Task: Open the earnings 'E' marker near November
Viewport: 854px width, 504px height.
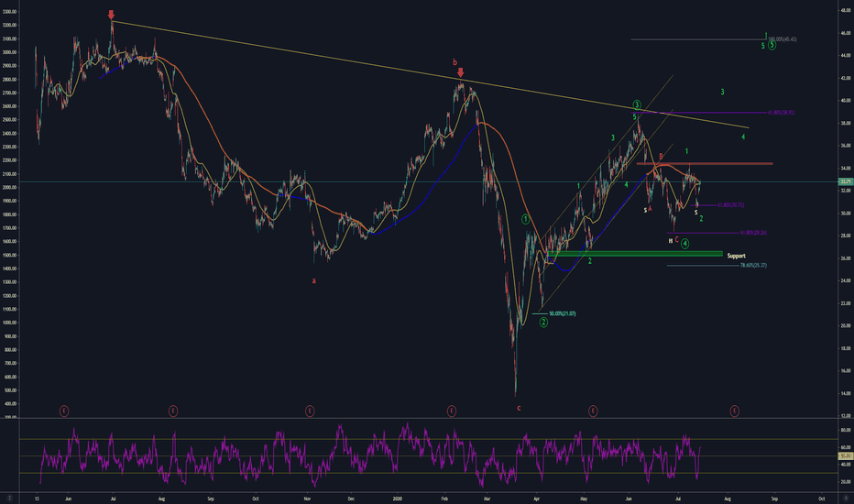Action: (x=310, y=411)
